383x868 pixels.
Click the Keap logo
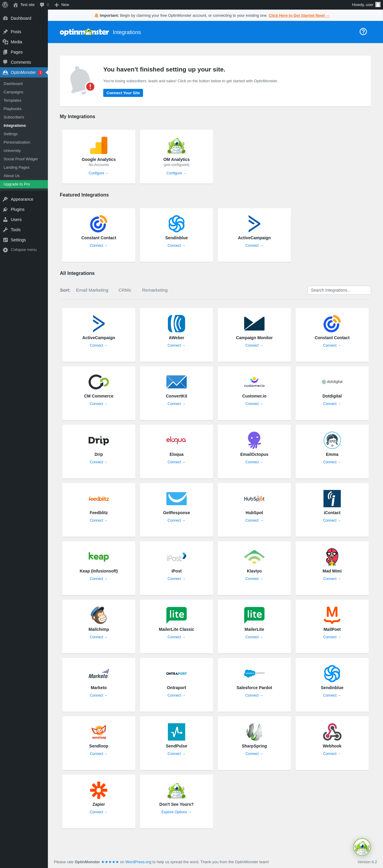(x=98, y=556)
